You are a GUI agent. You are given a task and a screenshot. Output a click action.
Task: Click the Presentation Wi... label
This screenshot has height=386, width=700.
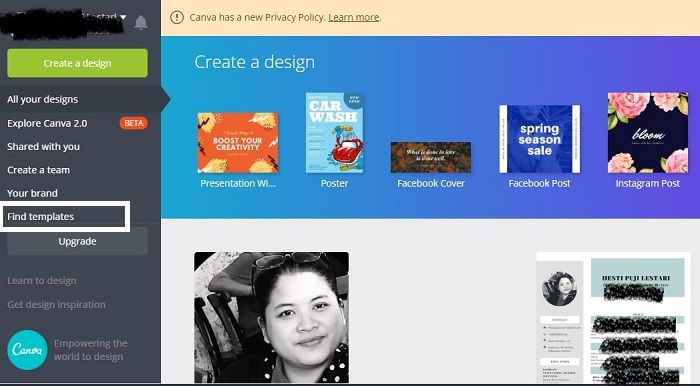[238, 183]
